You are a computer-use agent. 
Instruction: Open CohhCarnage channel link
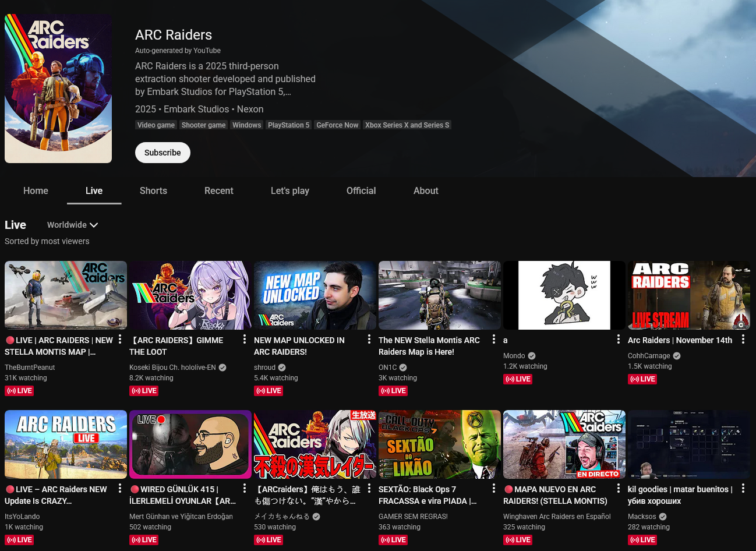(x=649, y=356)
